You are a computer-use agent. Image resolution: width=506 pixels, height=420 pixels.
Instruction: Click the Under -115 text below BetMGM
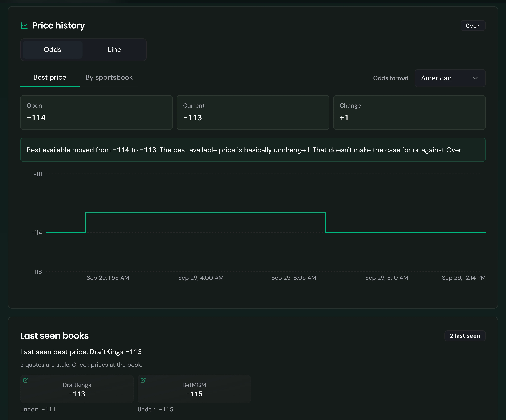pos(155,409)
